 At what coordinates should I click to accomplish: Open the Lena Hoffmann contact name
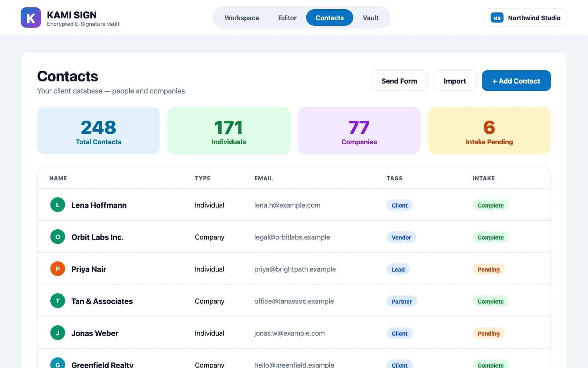pos(99,205)
